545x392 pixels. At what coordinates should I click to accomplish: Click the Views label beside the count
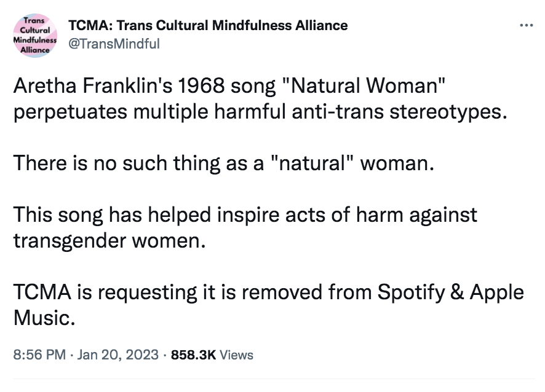[236, 355]
